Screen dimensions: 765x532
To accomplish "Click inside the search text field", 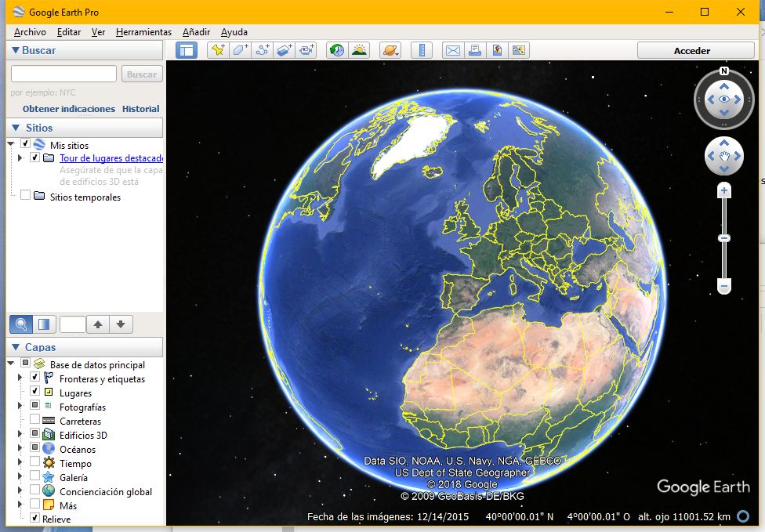I will (64, 74).
